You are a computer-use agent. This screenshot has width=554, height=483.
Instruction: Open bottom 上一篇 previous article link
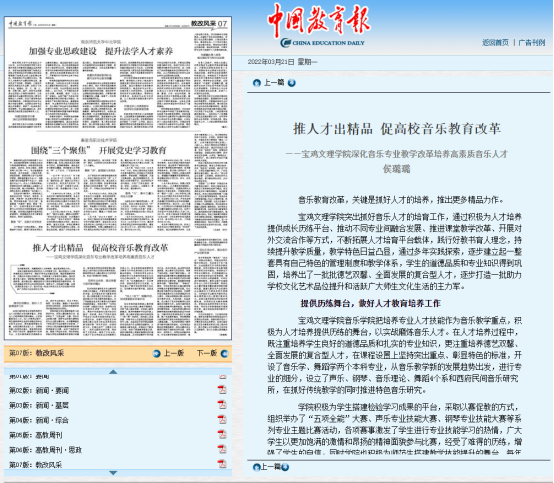(x=271, y=467)
